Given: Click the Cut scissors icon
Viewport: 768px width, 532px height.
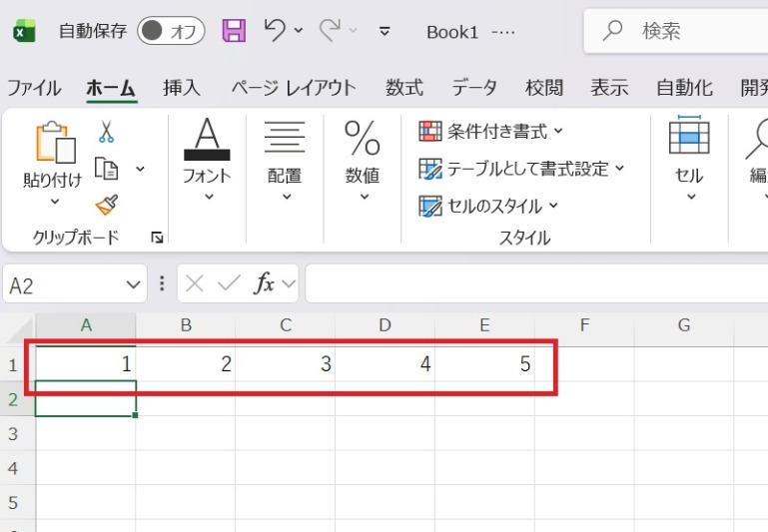Looking at the screenshot, I should [x=106, y=132].
